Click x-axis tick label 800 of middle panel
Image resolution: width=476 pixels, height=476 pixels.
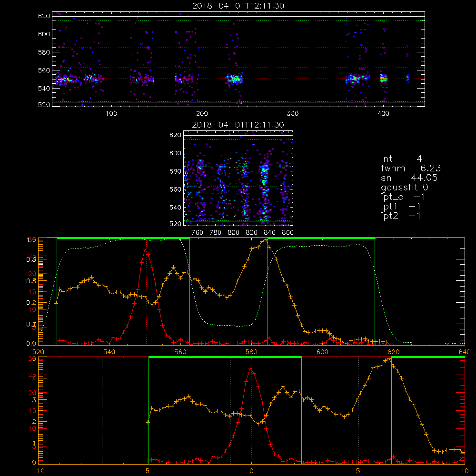233,233
